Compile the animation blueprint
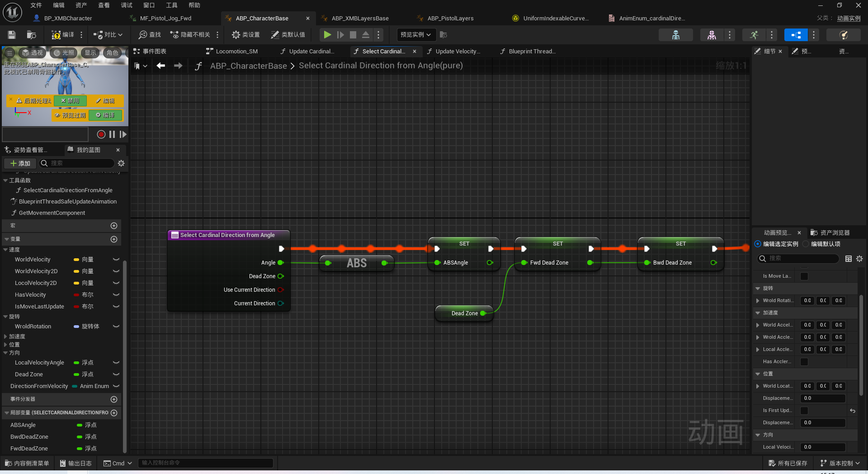Screen dimensions: 868x474 [63, 35]
